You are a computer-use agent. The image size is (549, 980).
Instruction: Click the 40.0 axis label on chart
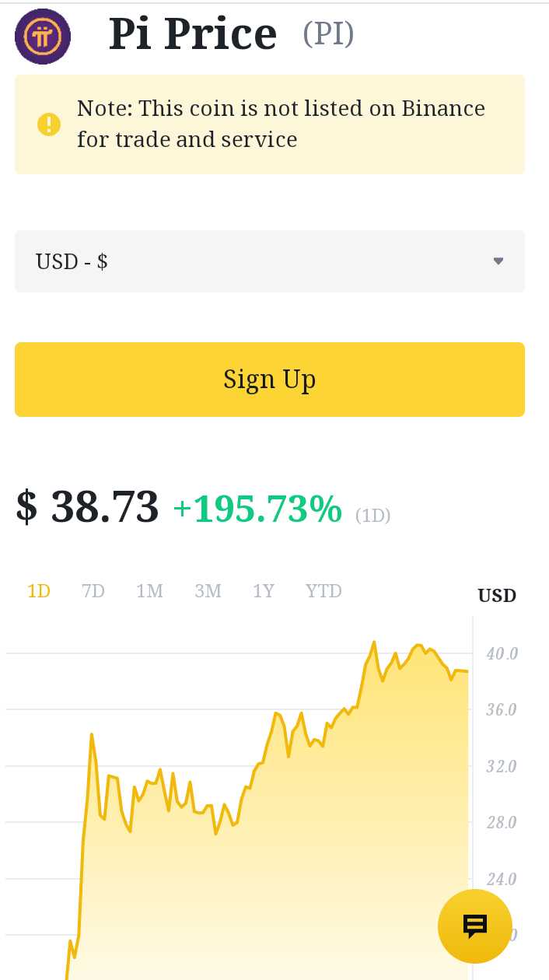pos(502,653)
